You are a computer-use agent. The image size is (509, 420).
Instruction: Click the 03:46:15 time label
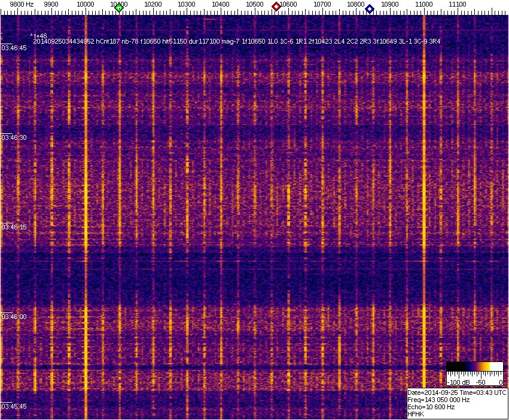[x=14, y=227]
